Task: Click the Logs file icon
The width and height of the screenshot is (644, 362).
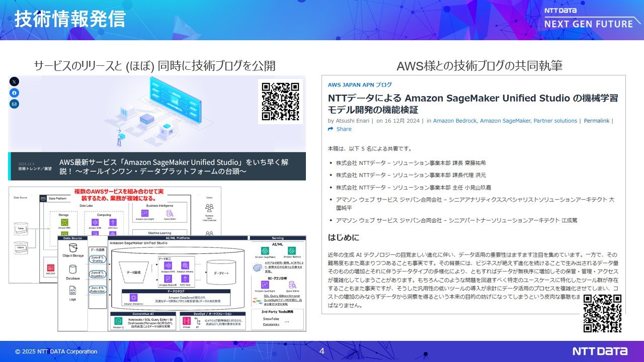Action: pyautogui.click(x=73, y=291)
